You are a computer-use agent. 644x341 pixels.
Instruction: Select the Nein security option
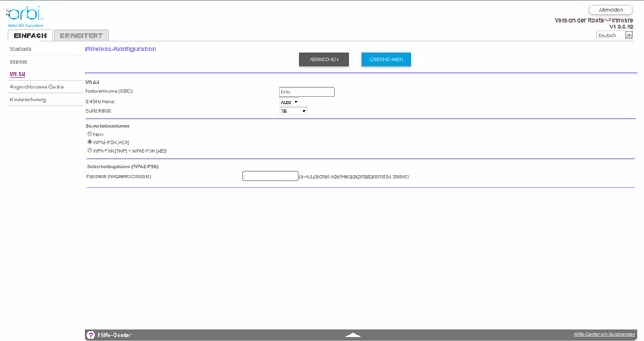point(89,134)
